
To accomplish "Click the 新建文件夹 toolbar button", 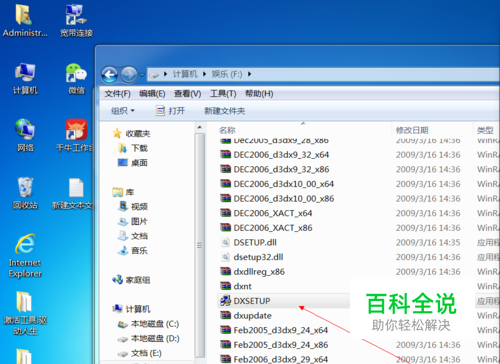I will pos(224,111).
